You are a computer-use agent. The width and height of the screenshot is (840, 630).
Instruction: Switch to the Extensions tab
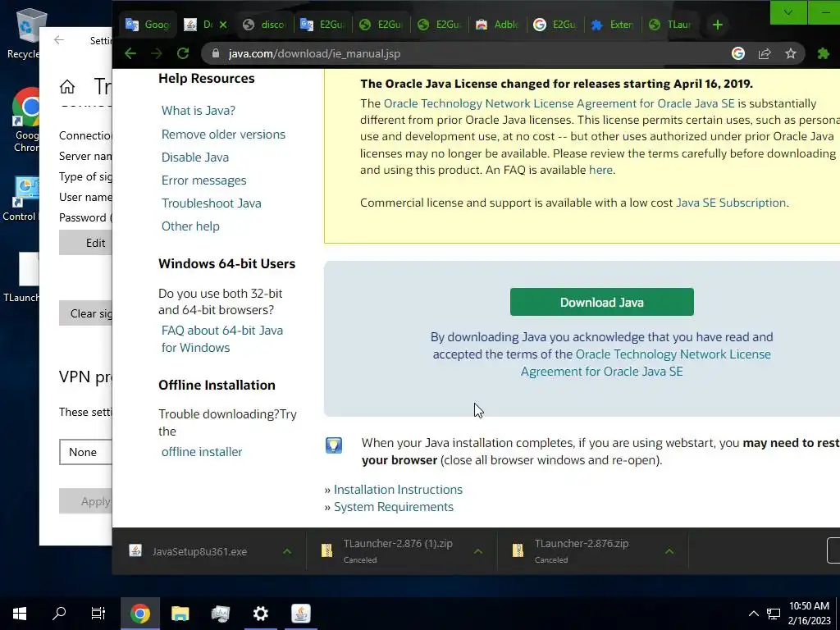click(612, 25)
